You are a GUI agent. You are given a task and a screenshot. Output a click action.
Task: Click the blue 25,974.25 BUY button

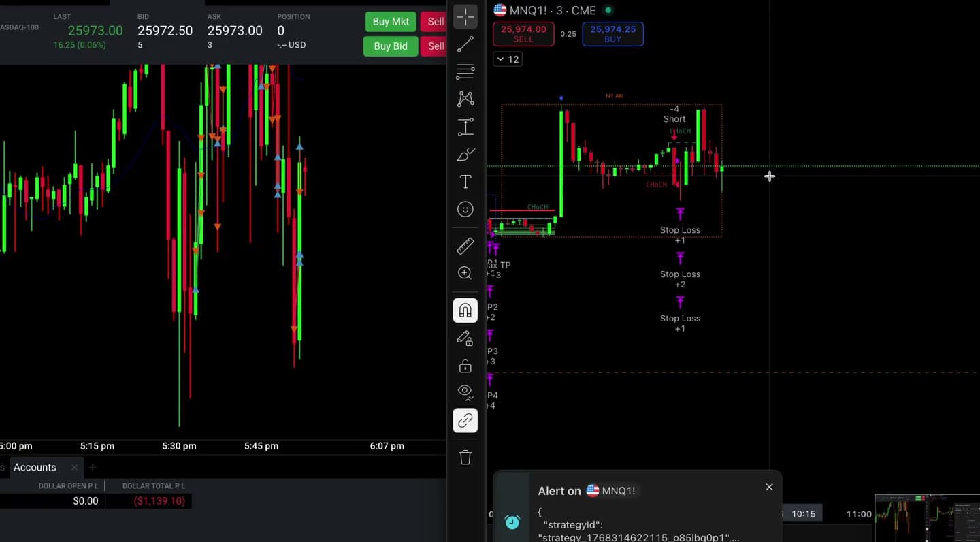612,34
